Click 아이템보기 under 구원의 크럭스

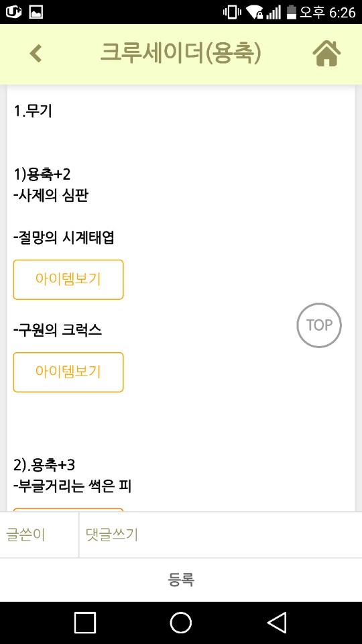68,372
